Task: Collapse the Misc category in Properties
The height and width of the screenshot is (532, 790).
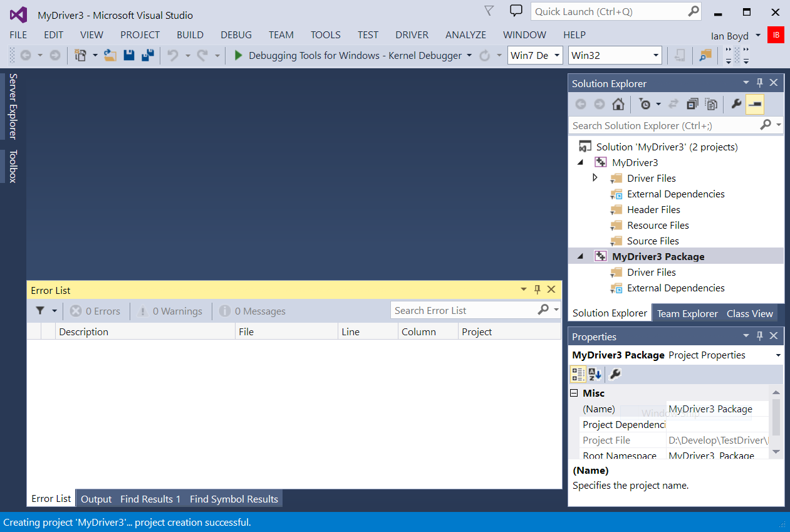Action: pyautogui.click(x=574, y=393)
